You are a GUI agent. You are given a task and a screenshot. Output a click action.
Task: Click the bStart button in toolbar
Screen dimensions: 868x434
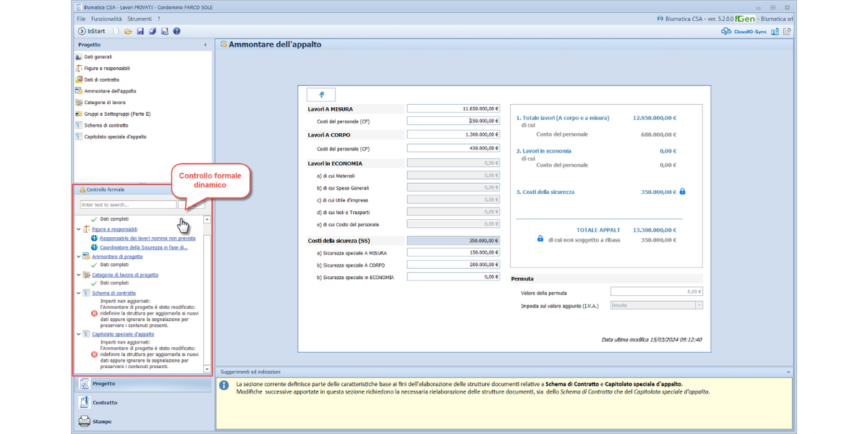92,31
